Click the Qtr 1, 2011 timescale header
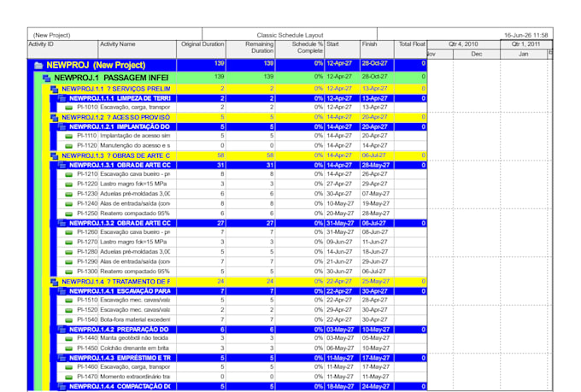Screen dimensions: 581x392 (525, 44)
